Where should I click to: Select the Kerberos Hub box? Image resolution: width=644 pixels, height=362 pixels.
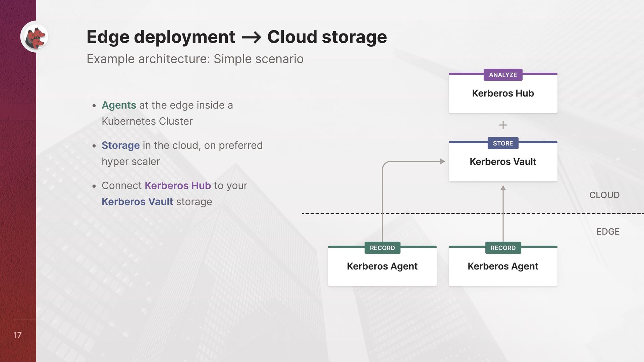pyautogui.click(x=503, y=93)
